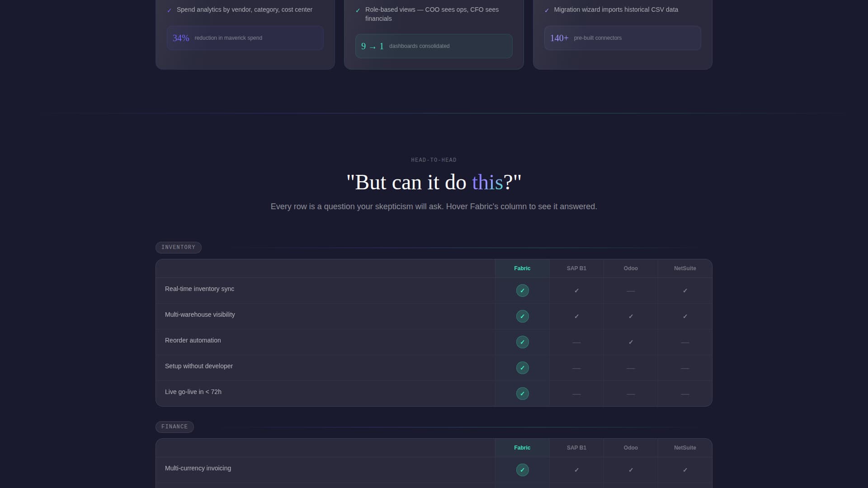Click SAP B1 checkmark in Multi-currency invoicing row

[x=576, y=470]
